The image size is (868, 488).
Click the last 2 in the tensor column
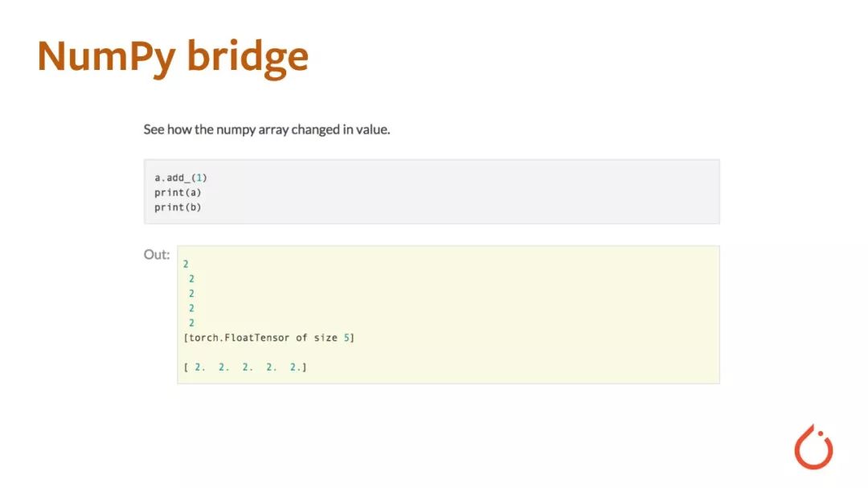(191, 323)
